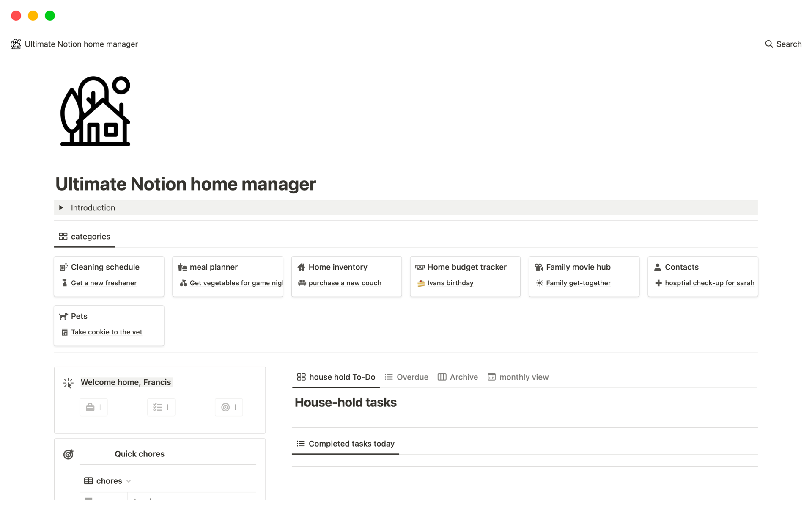
Task: Open the Archive tab
Action: (458, 377)
